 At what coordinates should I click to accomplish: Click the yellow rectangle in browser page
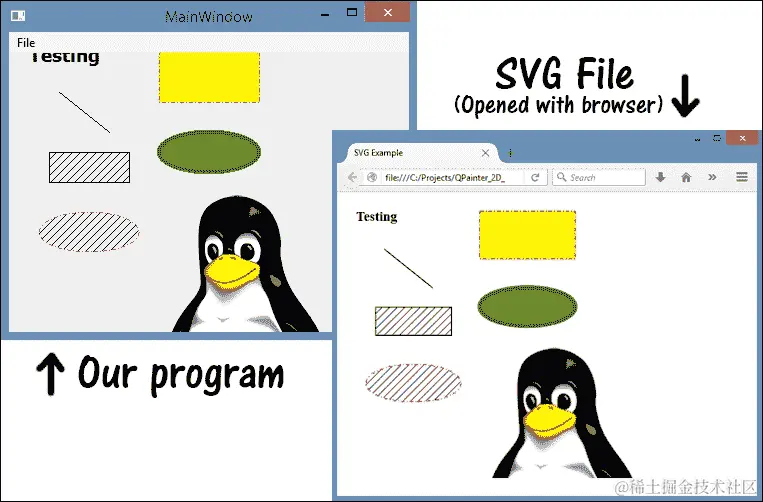[x=527, y=235]
